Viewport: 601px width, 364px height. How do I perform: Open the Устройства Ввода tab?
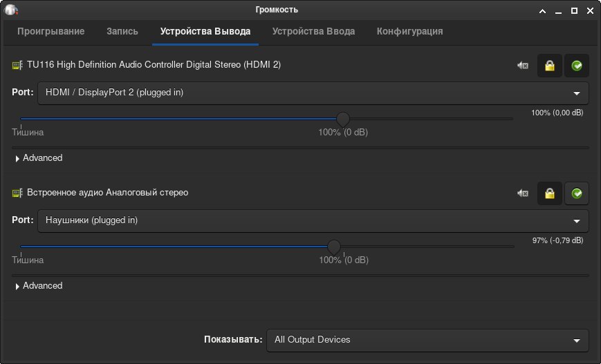[313, 31]
